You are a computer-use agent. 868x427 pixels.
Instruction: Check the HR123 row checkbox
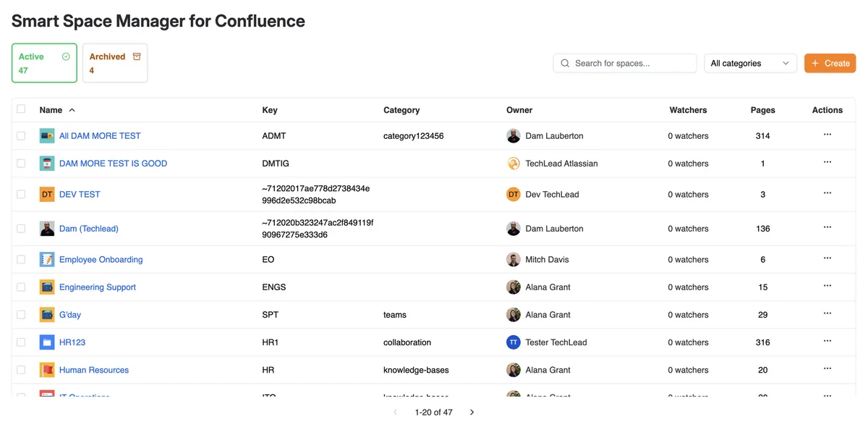[x=21, y=342]
